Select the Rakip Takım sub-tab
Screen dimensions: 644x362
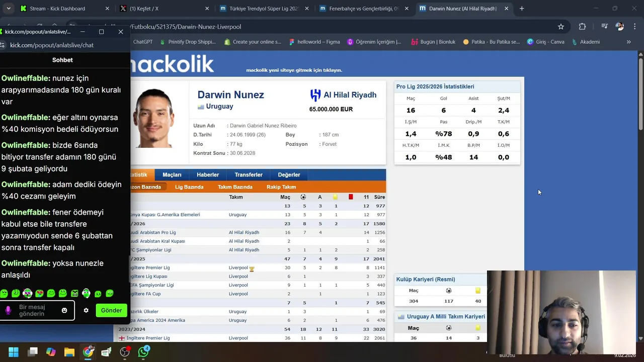tap(281, 187)
